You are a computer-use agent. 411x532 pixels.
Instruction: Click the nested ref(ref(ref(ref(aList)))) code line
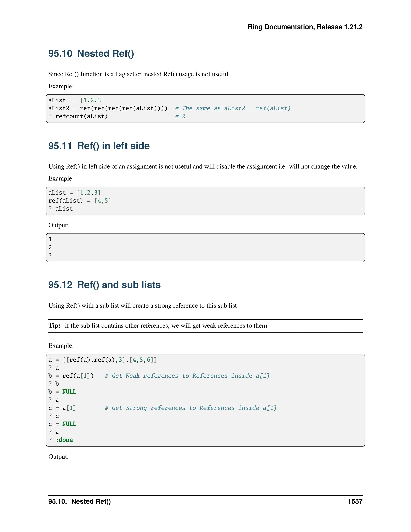coord(108,108)
